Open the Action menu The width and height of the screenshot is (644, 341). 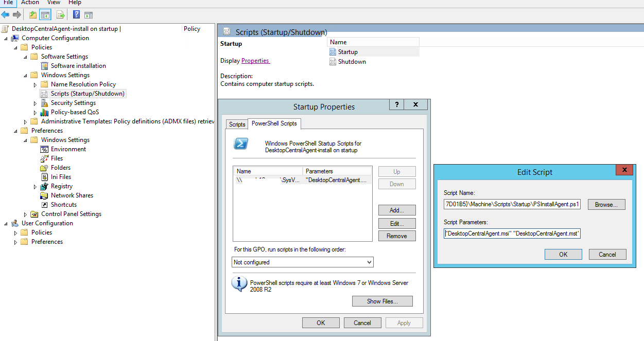coord(30,3)
